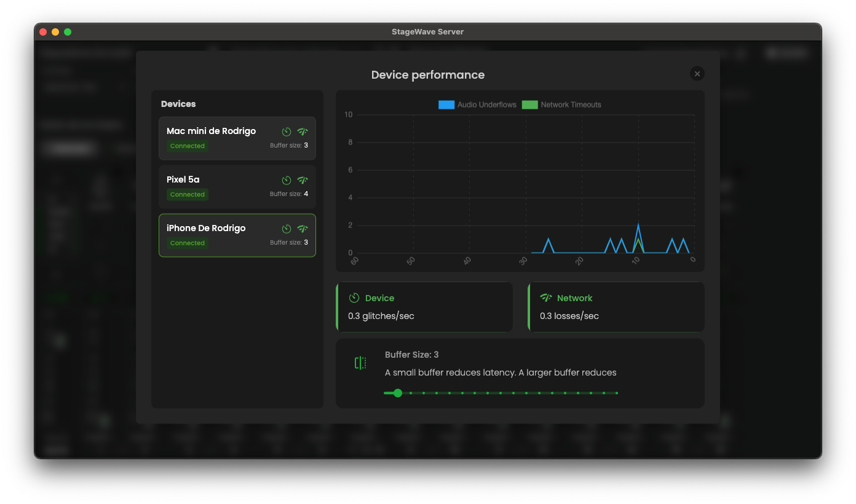Click the network signal icon on Pixel 5a

(302, 179)
